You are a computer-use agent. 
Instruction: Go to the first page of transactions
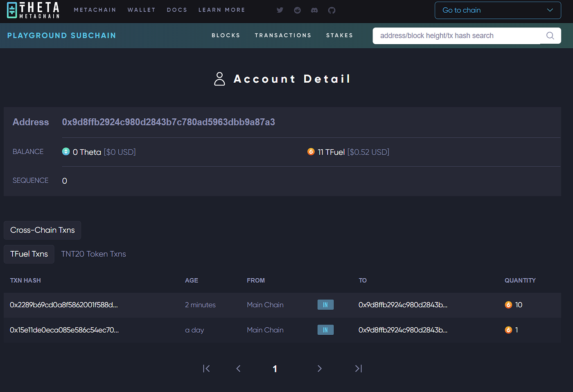pos(206,369)
